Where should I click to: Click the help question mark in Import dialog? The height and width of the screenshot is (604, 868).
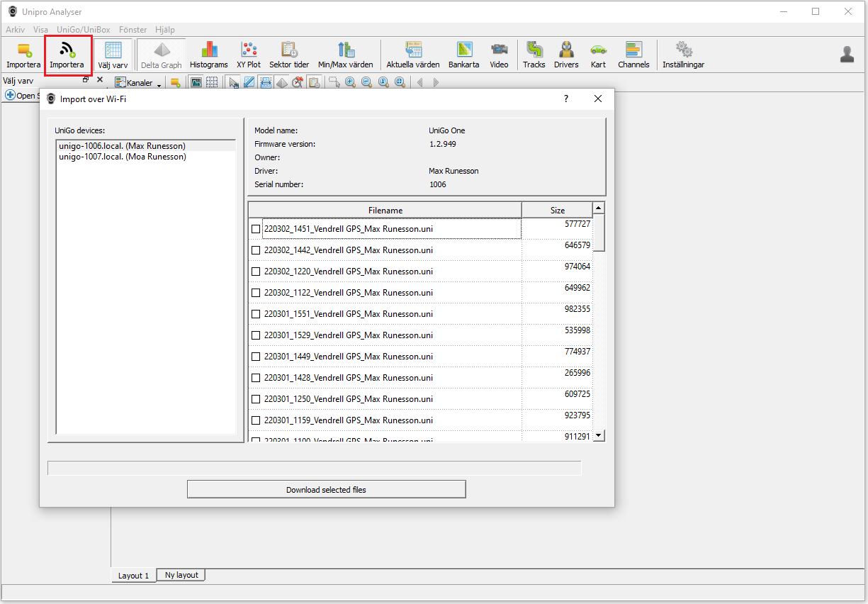[x=566, y=99]
